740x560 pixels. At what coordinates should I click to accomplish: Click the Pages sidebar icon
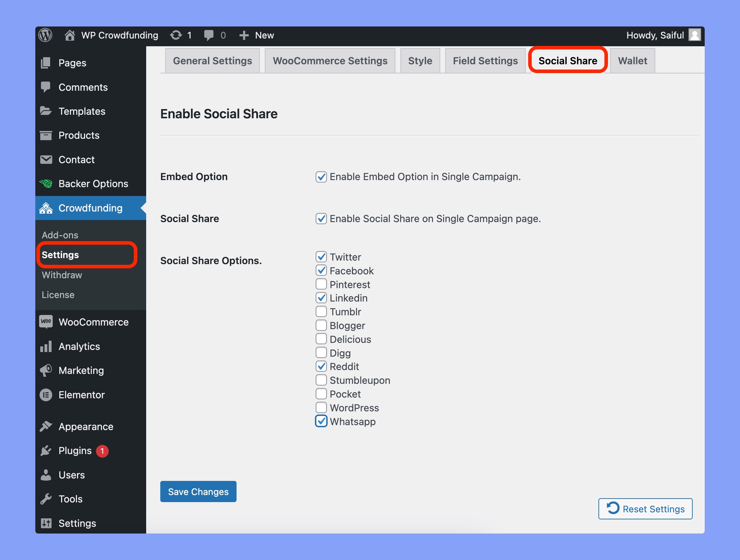(46, 63)
